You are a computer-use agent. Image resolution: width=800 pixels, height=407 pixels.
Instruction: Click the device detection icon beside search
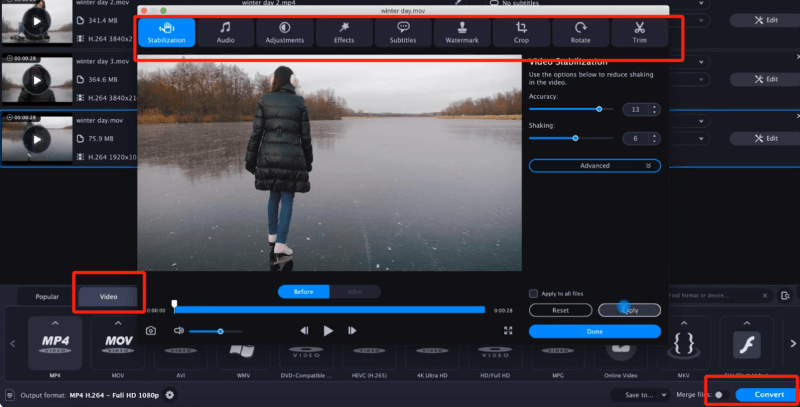[785, 296]
